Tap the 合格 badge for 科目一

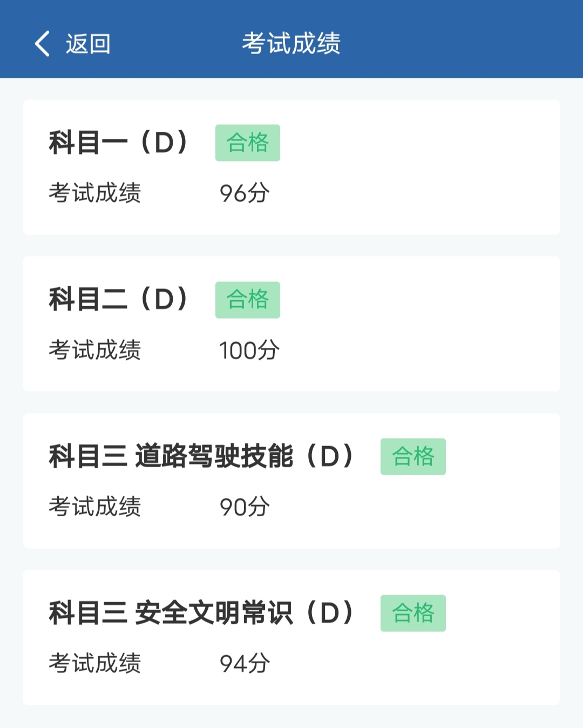[x=247, y=143]
